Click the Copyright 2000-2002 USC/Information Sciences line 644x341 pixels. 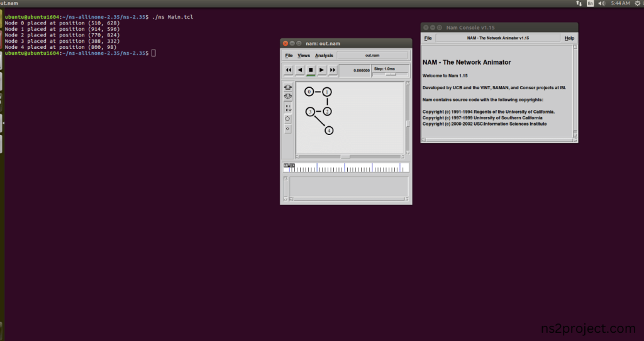pyautogui.click(x=485, y=124)
